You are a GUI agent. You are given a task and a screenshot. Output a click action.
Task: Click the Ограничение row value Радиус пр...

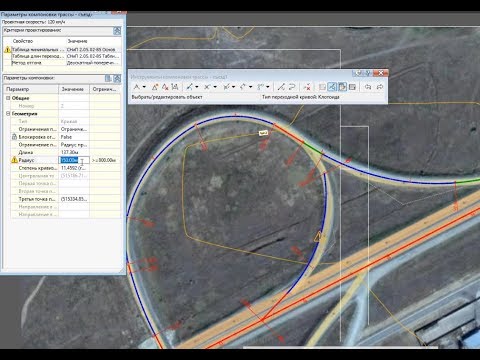click(x=74, y=145)
